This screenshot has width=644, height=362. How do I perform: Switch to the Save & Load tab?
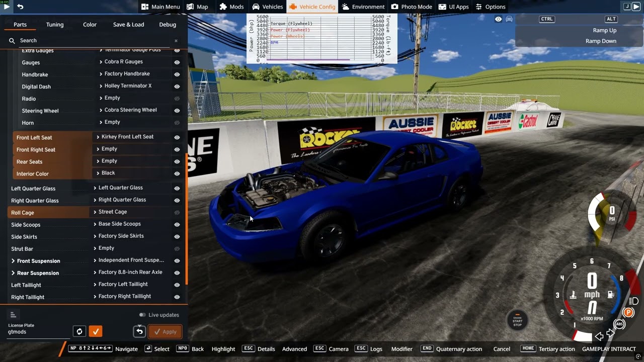tap(128, 24)
